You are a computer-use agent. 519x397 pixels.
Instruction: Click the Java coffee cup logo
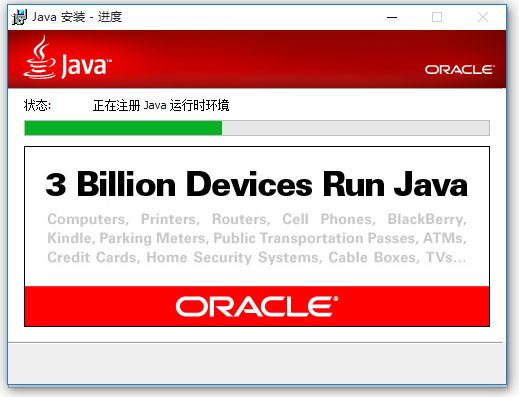(x=40, y=57)
